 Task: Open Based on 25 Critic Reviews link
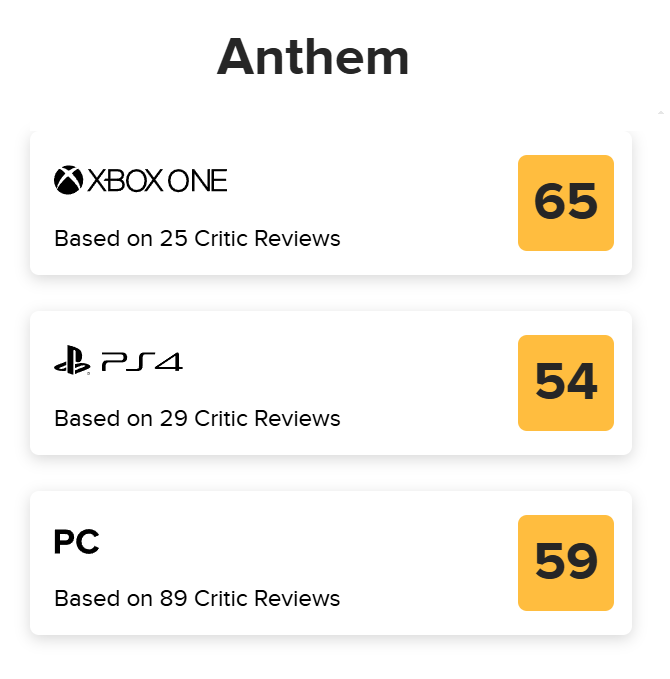[197, 239]
